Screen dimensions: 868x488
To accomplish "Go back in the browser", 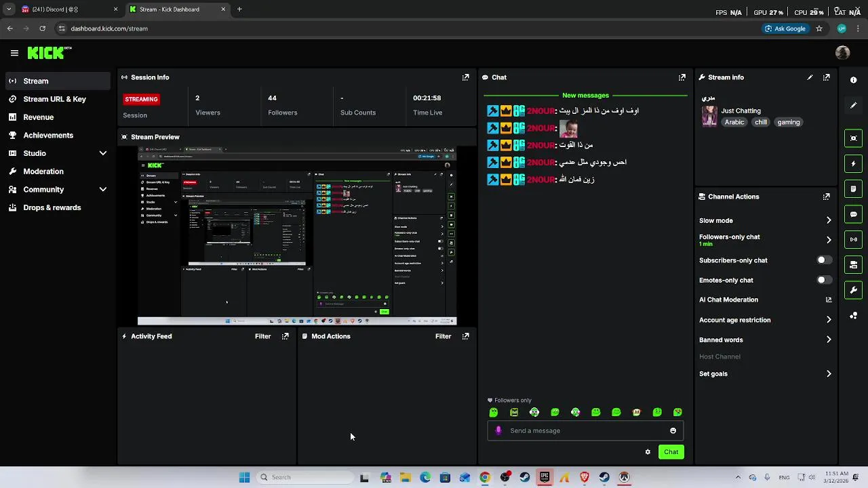I will 9,28.
